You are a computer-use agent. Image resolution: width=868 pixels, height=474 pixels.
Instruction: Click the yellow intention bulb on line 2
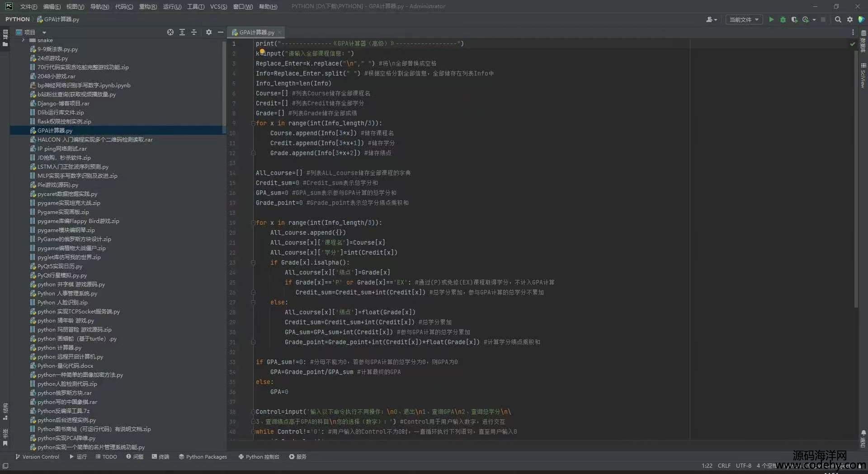(x=262, y=52)
